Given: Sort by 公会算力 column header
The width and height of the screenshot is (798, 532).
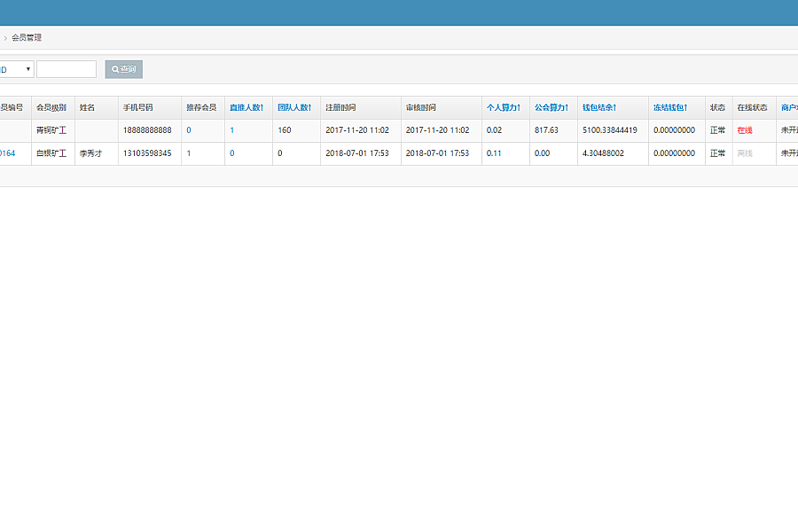Looking at the screenshot, I should tap(551, 107).
